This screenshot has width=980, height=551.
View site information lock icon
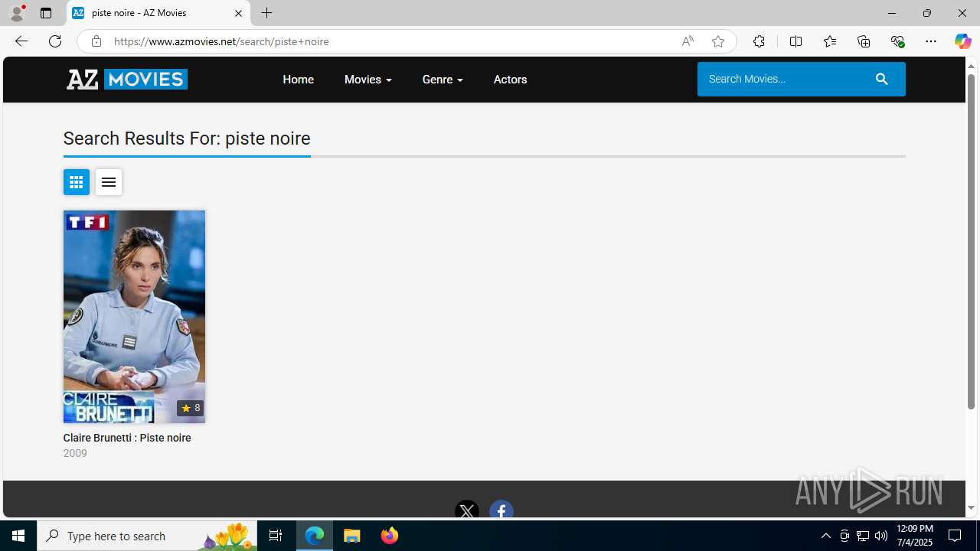[x=96, y=41]
